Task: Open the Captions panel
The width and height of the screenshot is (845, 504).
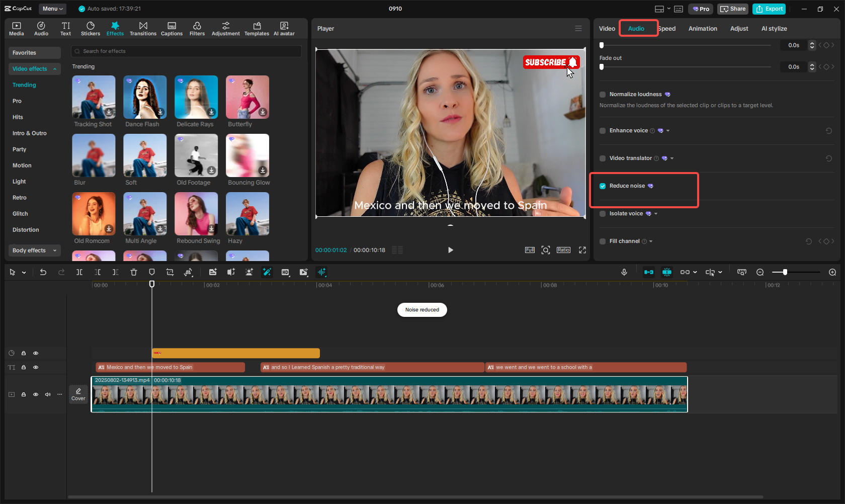Action: (172, 29)
